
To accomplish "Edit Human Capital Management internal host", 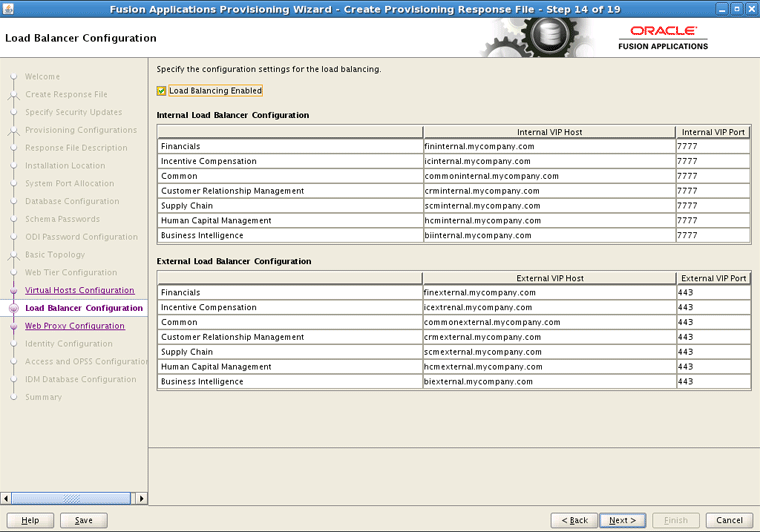I will click(549, 220).
